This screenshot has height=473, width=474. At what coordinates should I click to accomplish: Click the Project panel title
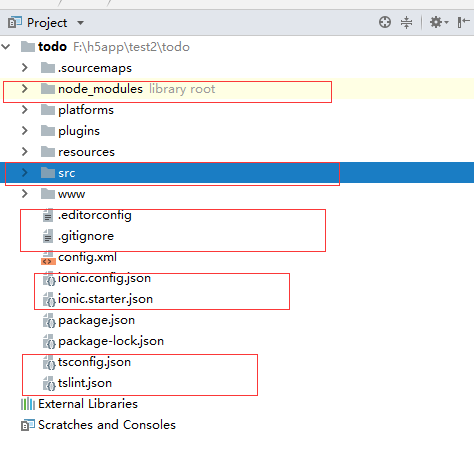click(47, 23)
